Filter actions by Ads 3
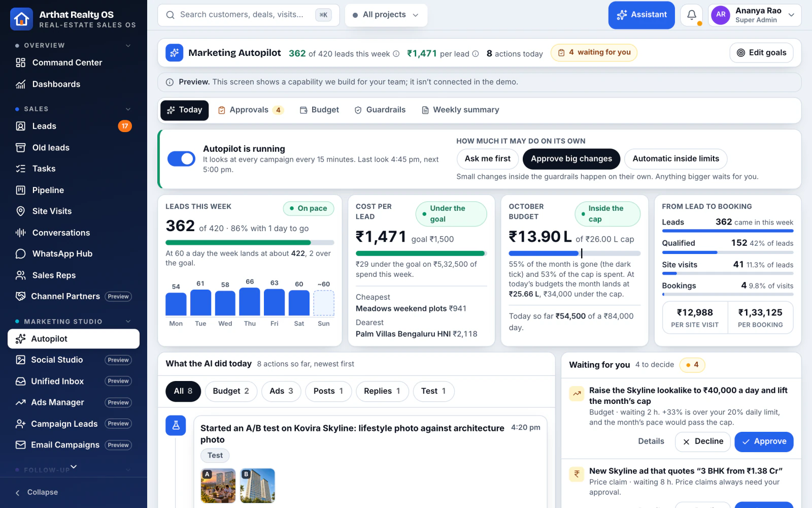812x508 pixels. [x=281, y=391]
